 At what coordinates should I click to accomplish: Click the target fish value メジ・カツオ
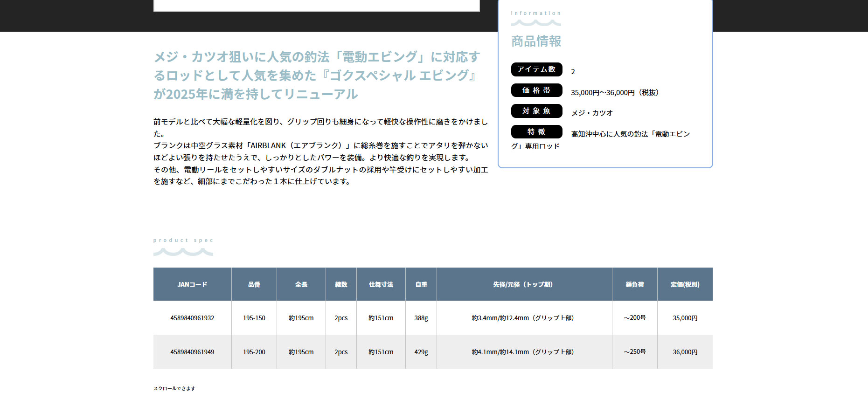pyautogui.click(x=592, y=113)
